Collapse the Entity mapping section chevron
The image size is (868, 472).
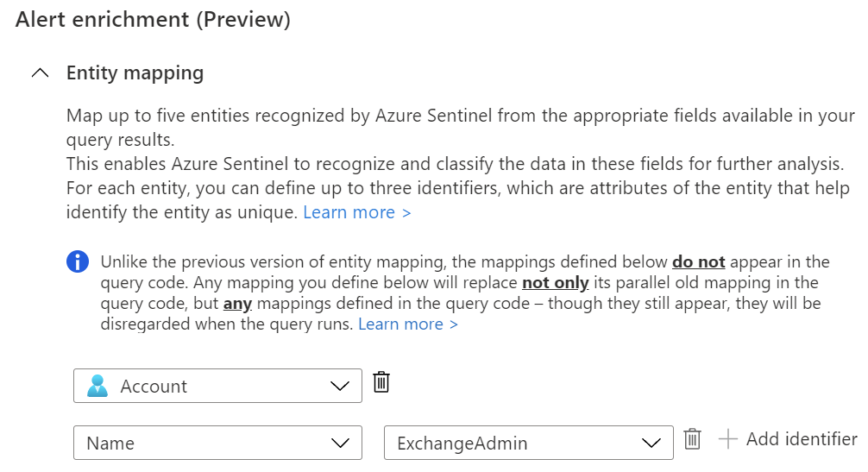[40, 73]
